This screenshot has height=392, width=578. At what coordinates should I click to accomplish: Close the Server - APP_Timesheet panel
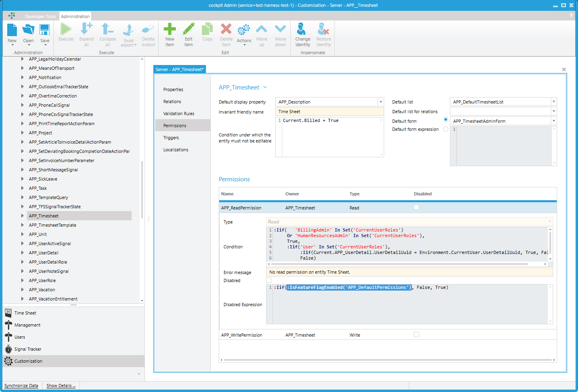point(564,69)
